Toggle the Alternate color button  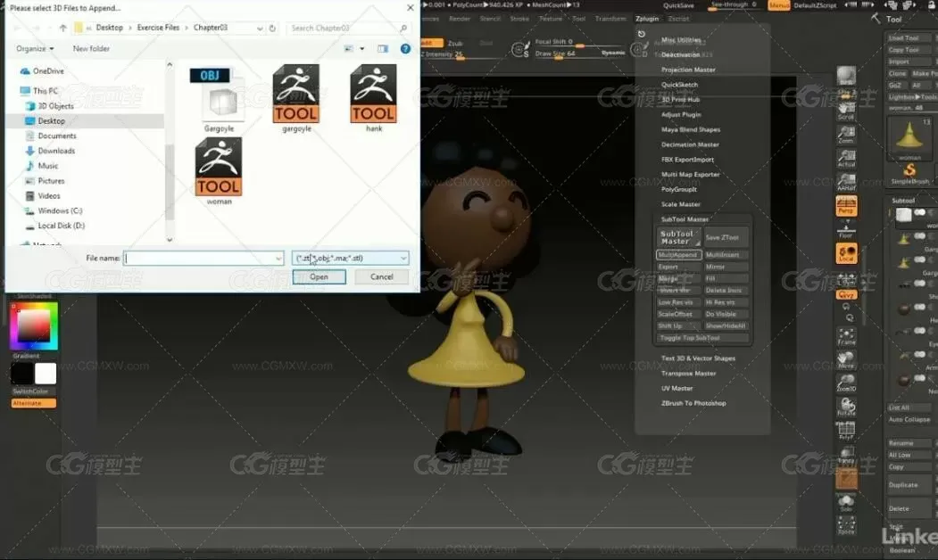(34, 403)
